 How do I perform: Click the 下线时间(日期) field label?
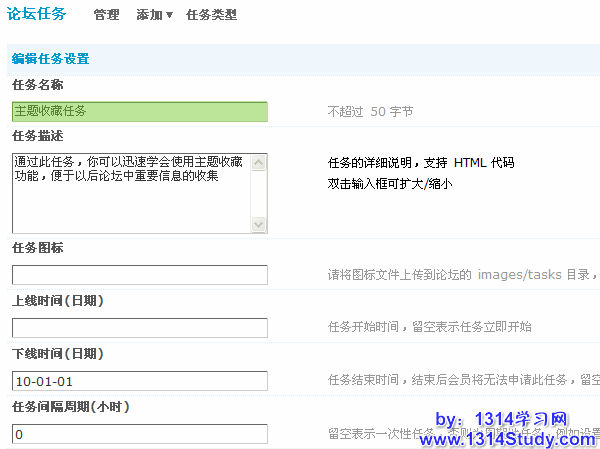[x=58, y=354]
